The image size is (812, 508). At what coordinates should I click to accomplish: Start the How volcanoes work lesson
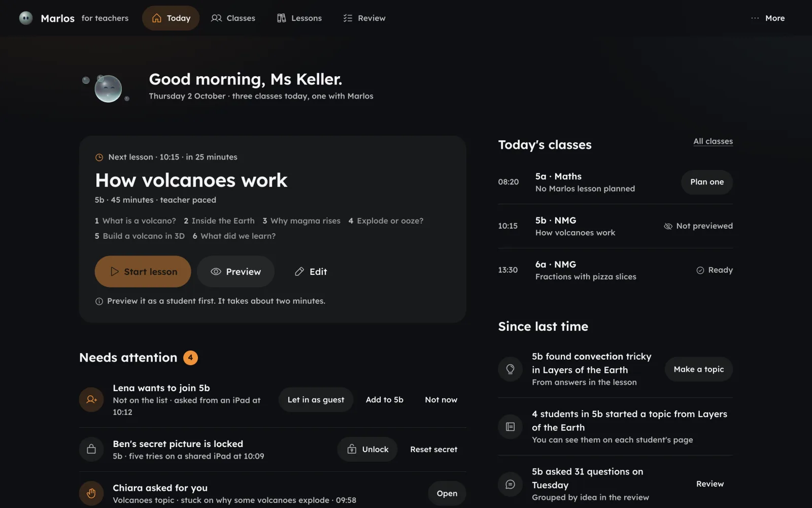pos(143,272)
